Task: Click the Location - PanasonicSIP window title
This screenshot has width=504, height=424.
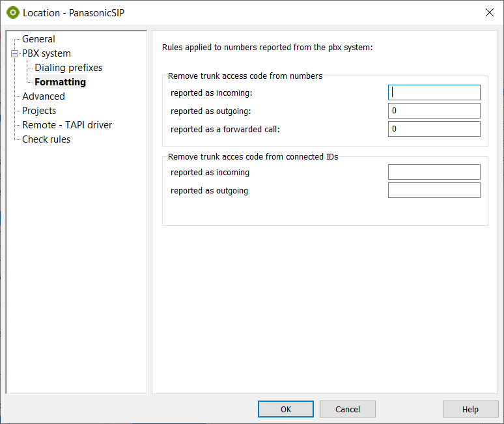Action: 74,12
